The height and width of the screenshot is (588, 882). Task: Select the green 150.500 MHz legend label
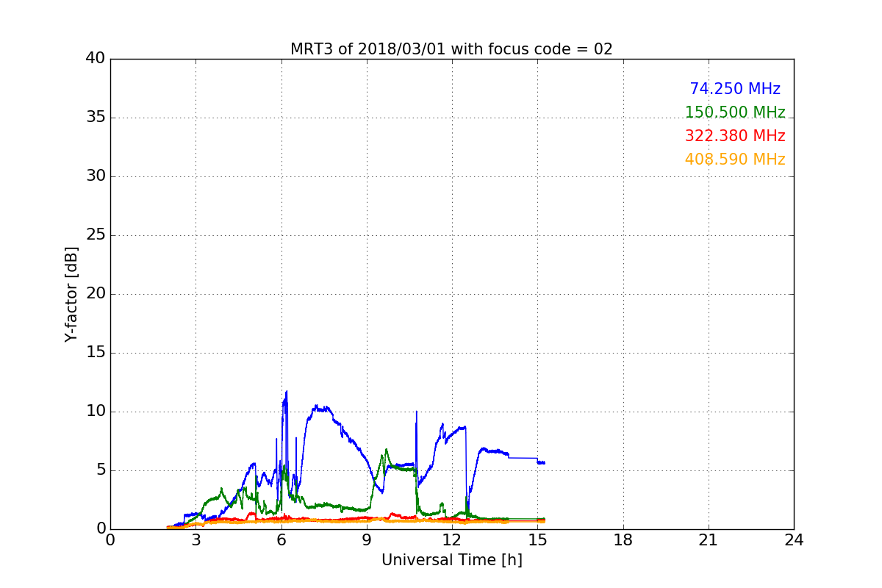[735, 112]
